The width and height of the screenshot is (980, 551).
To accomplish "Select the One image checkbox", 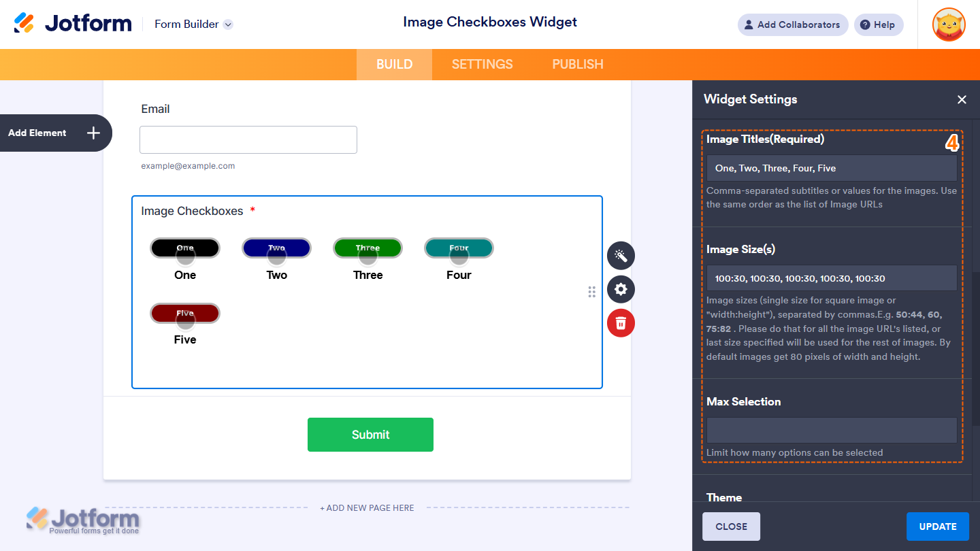I will tap(184, 248).
